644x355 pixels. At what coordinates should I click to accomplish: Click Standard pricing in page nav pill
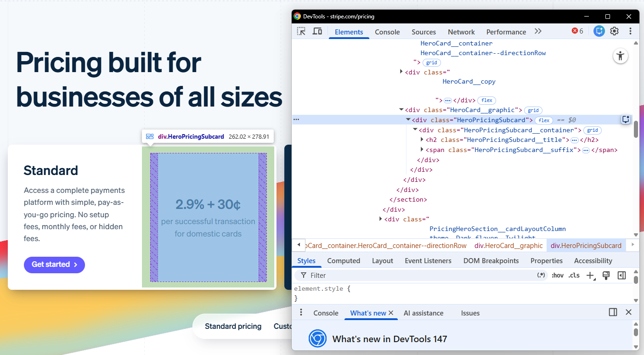click(x=233, y=326)
